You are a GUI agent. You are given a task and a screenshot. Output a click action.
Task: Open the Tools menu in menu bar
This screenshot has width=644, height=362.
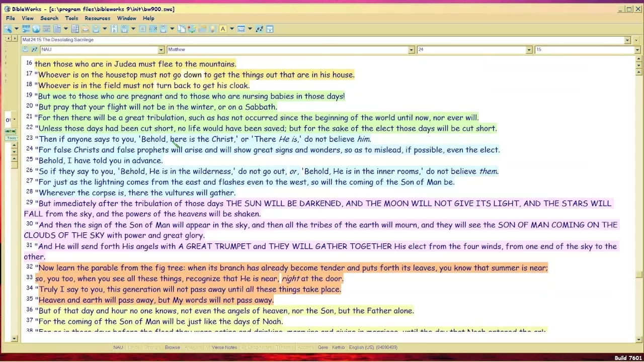[71, 19]
